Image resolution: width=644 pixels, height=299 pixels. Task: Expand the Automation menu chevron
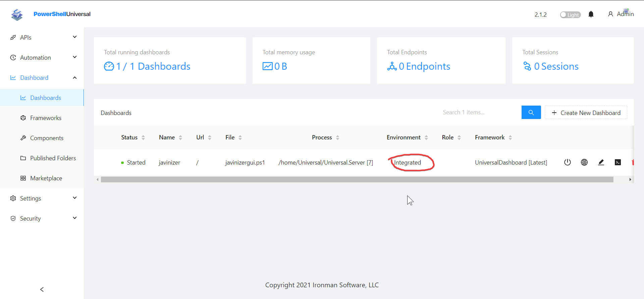[75, 57]
